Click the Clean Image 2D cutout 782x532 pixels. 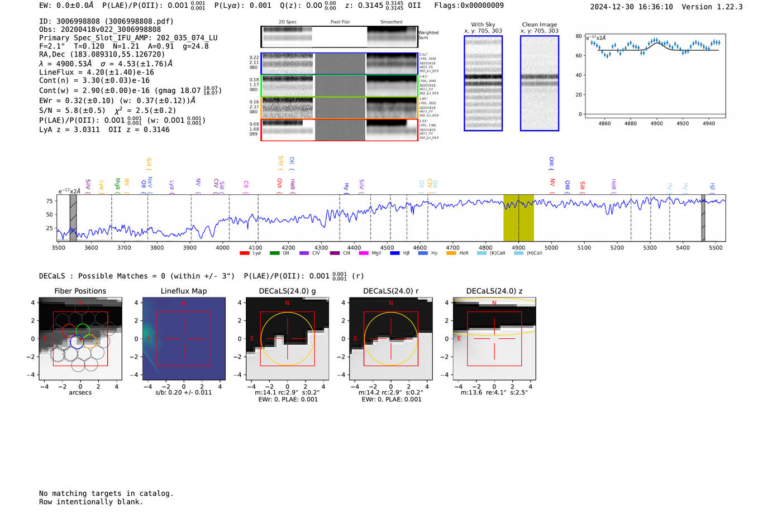pyautogui.click(x=540, y=83)
